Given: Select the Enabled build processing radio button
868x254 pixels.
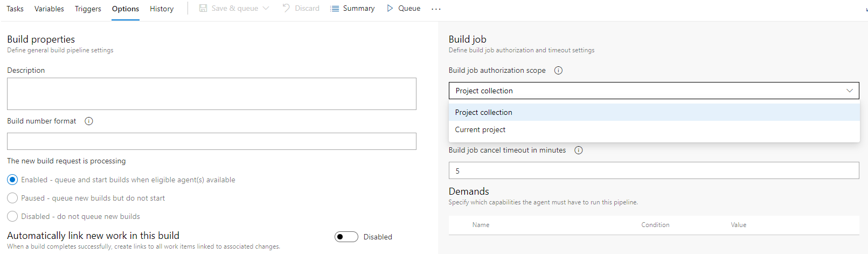Looking at the screenshot, I should 12,180.
